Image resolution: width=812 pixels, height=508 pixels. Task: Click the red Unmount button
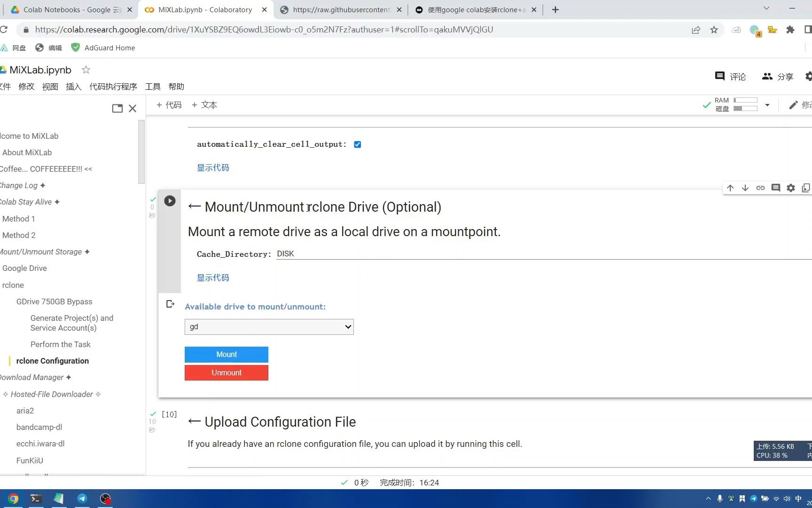pos(226,373)
